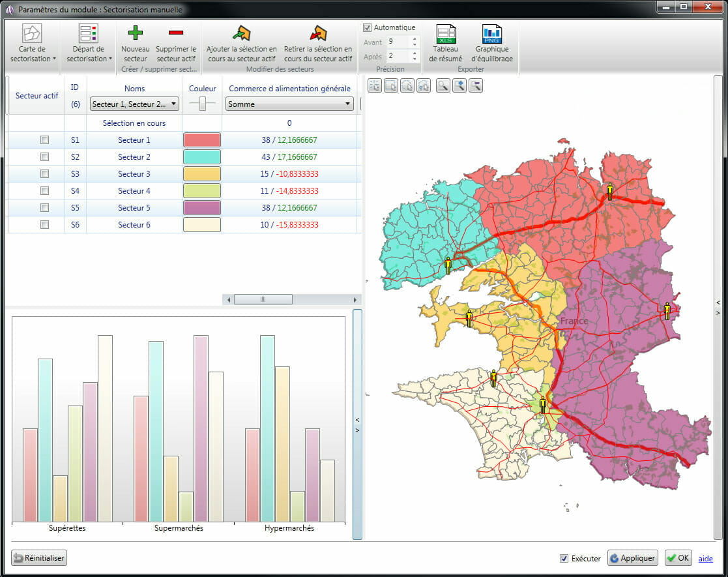
Task: Collapse the chart panel with the splitter arrows
Action: coord(358,424)
